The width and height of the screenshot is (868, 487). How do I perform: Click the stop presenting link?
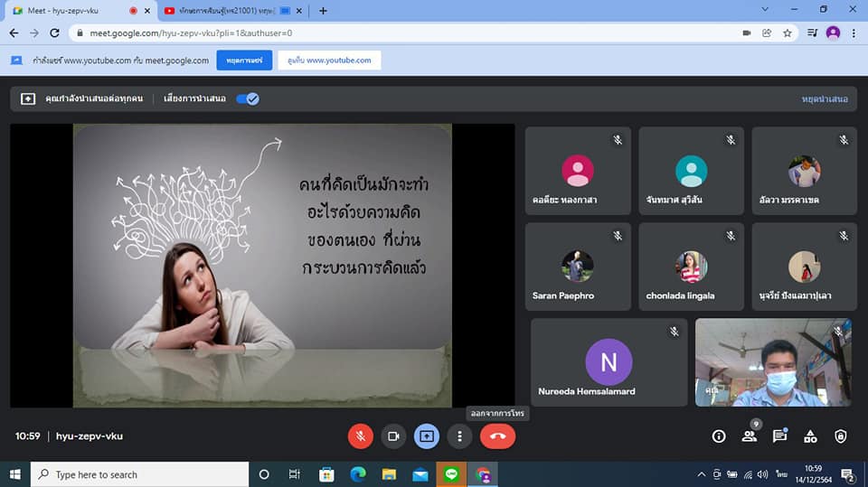(x=825, y=98)
